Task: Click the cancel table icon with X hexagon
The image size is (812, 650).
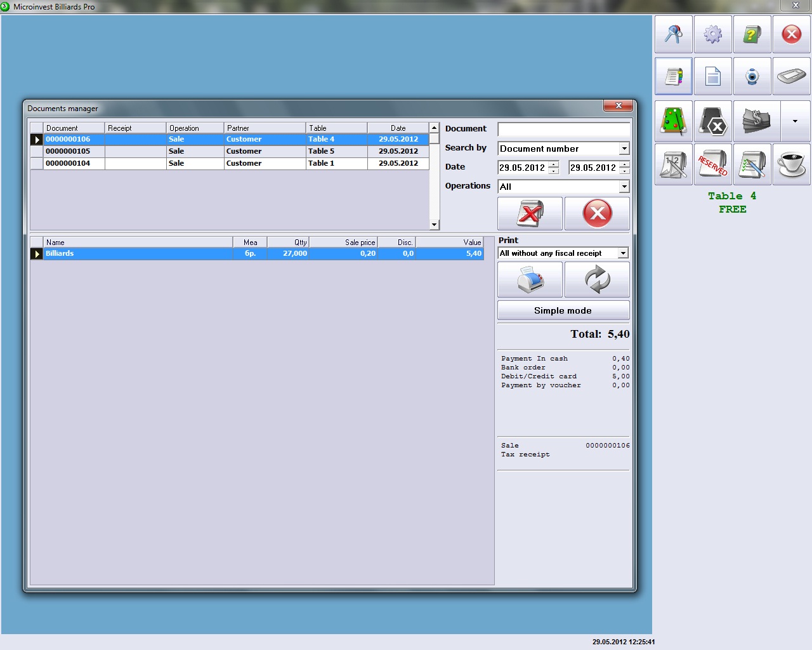Action: pos(713,121)
